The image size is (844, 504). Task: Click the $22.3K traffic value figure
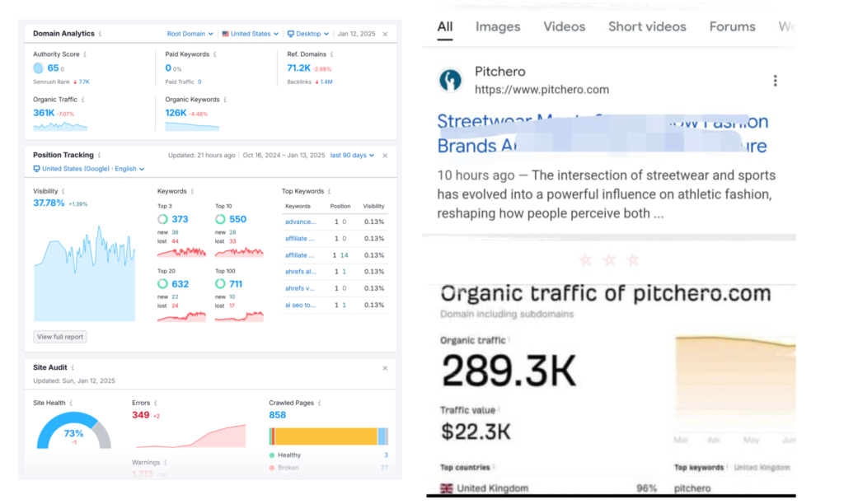(x=476, y=432)
